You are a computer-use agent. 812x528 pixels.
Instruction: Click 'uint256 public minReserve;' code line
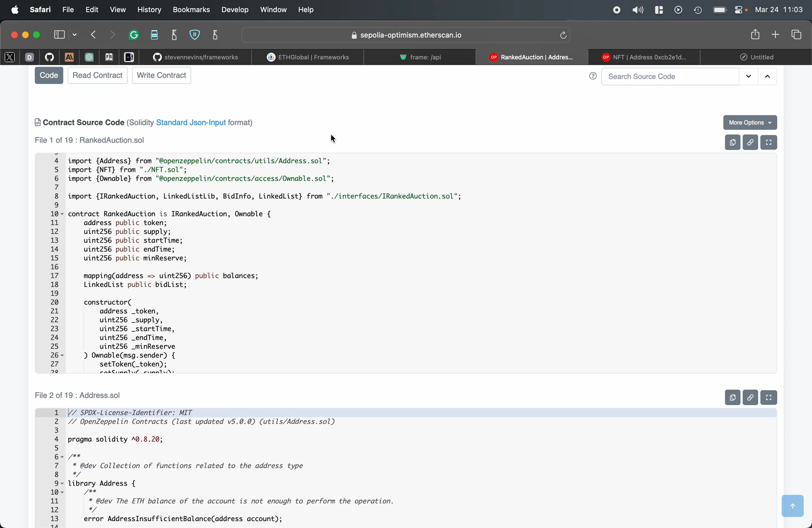coord(135,258)
